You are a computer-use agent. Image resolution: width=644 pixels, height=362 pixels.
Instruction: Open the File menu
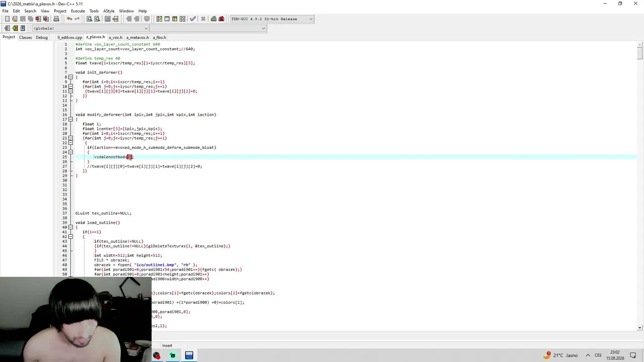tap(5, 11)
